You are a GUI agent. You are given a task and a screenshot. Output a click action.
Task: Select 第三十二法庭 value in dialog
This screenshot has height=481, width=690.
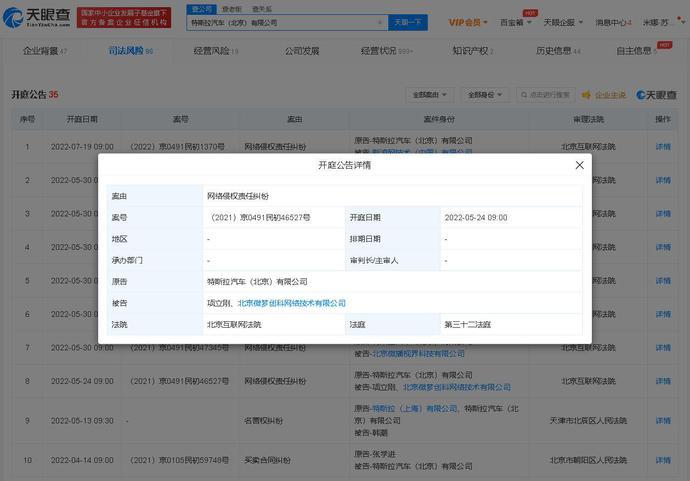coord(467,325)
